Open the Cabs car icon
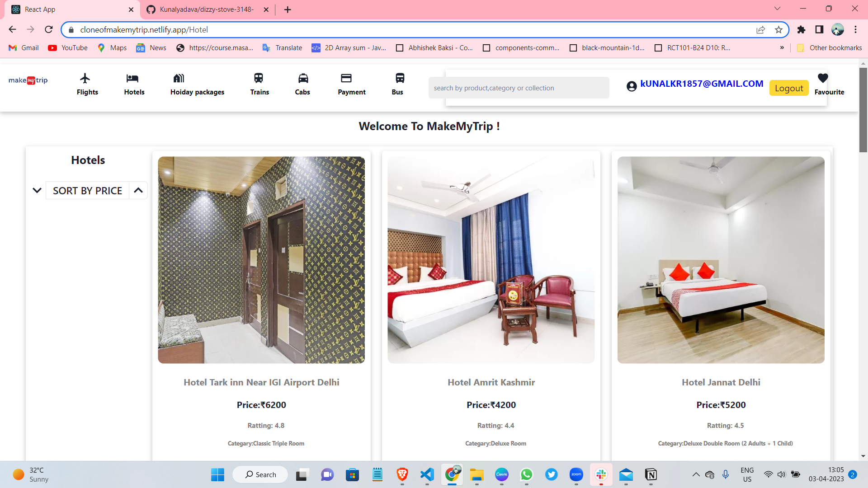Screen dimensions: 868x488 [x=303, y=78]
